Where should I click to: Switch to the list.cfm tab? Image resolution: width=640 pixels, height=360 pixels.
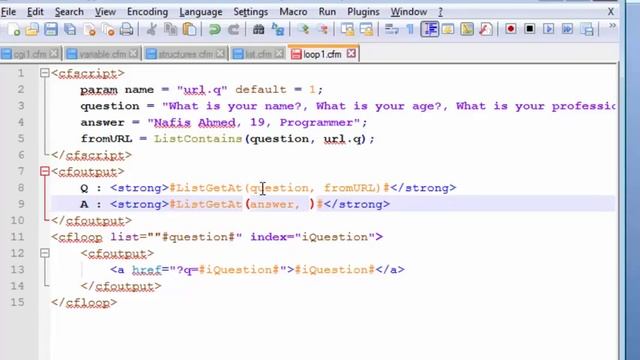click(258, 54)
